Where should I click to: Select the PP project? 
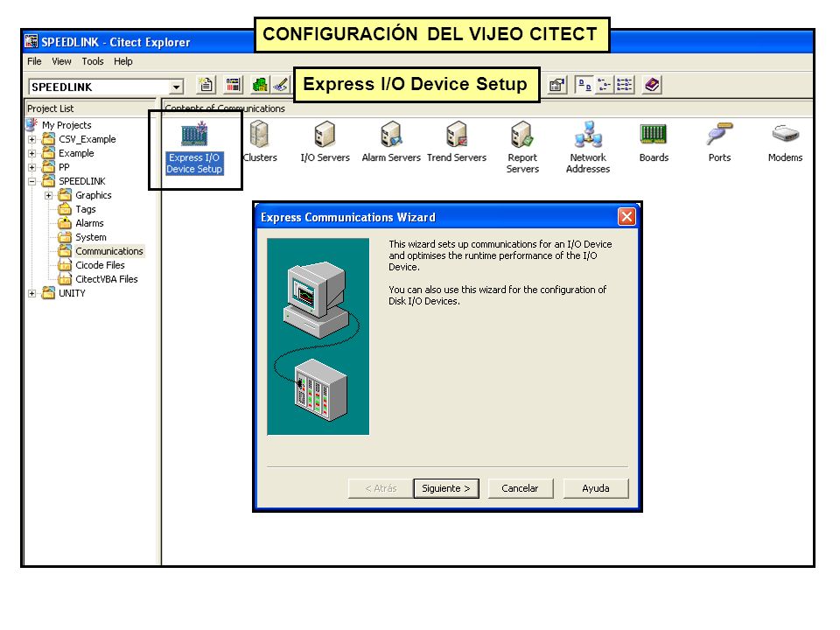tap(64, 167)
